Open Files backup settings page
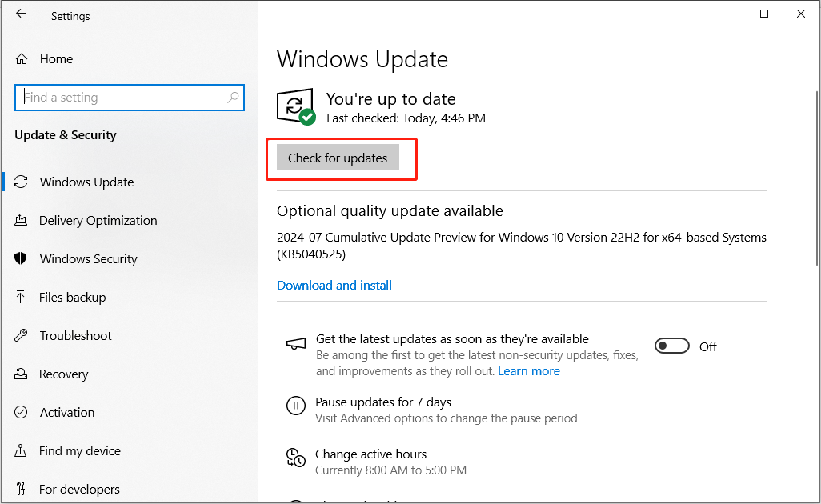Screen dimensions: 821x504 pyautogui.click(x=72, y=298)
